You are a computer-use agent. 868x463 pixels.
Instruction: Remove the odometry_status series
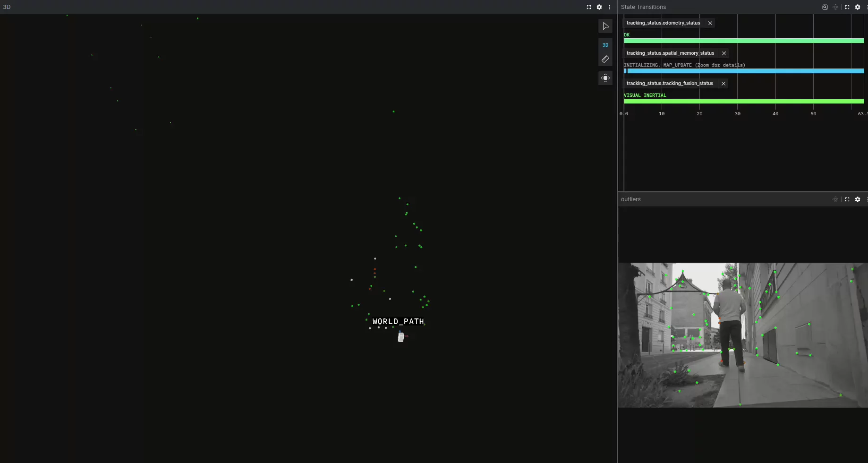pyautogui.click(x=710, y=23)
